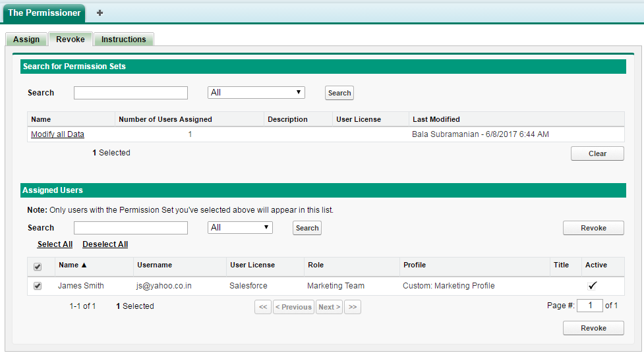Focus the Permission Sets search input field
The height and width of the screenshot is (355, 644).
131,93
